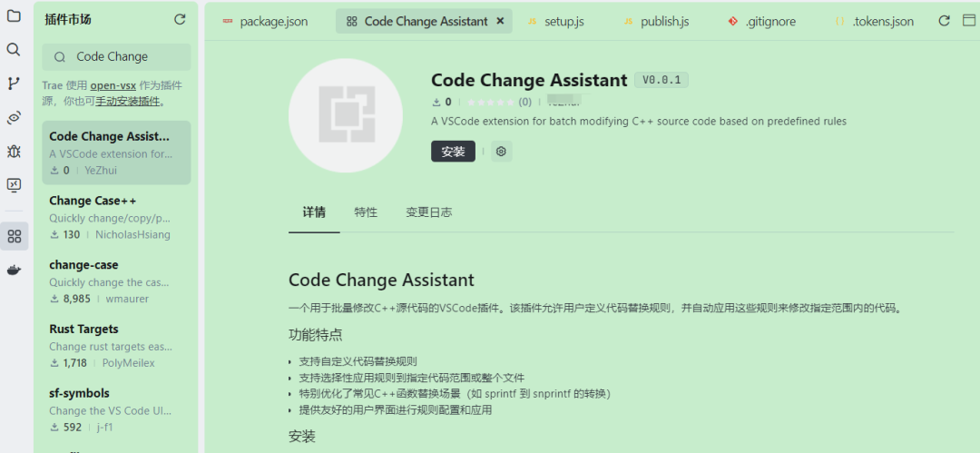Viewport: 980px width, 453px height.
Task: Open the Docker whale icon in sidebar
Action: (x=14, y=270)
